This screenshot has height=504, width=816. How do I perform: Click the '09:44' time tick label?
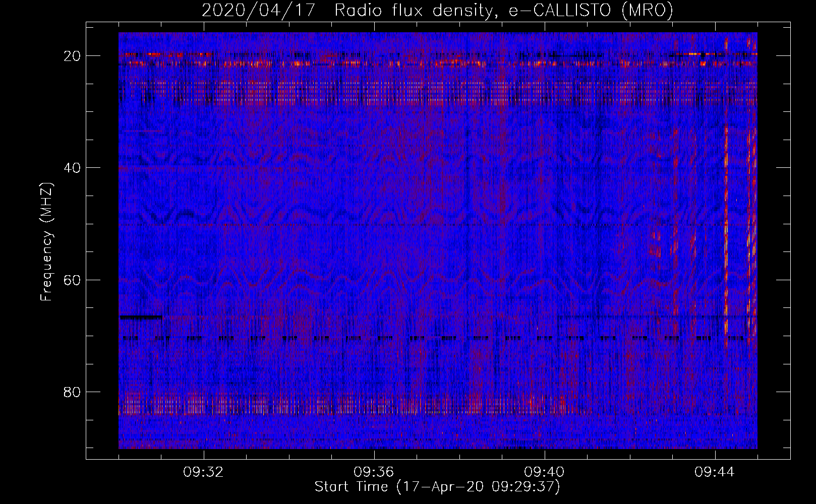pyautogui.click(x=715, y=472)
